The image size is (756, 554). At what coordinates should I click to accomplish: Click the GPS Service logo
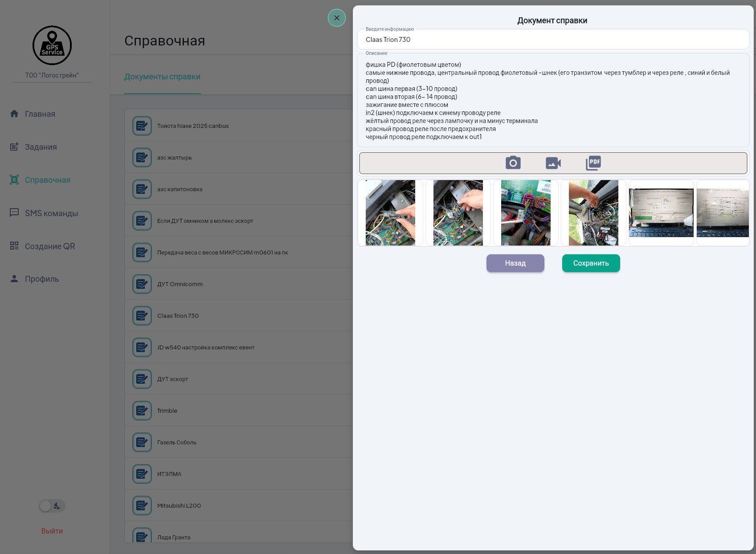(52, 45)
